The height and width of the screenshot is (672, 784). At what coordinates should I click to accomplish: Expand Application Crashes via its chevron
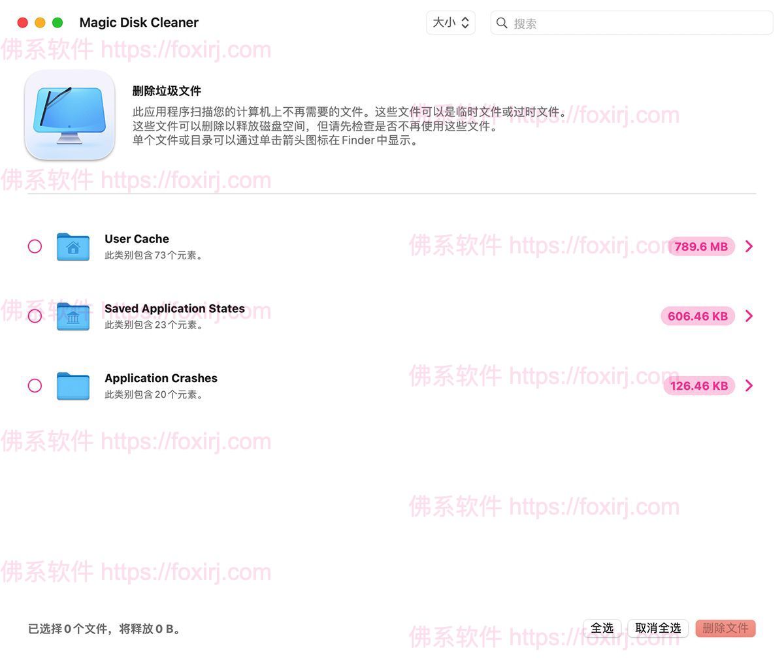point(750,385)
